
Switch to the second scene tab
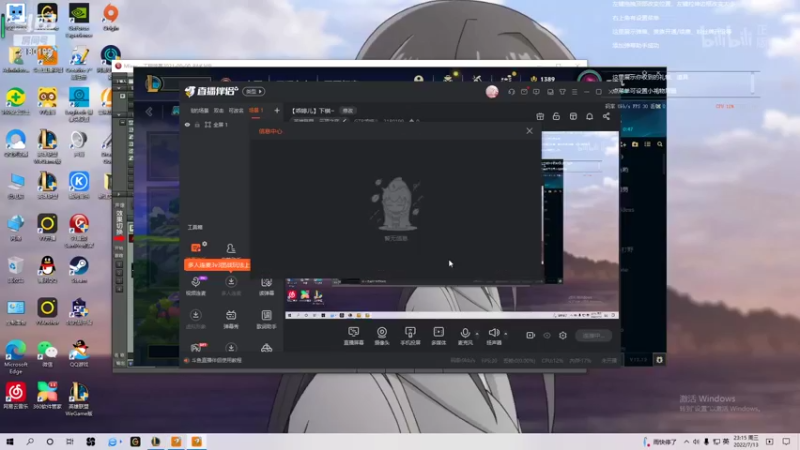point(218,110)
